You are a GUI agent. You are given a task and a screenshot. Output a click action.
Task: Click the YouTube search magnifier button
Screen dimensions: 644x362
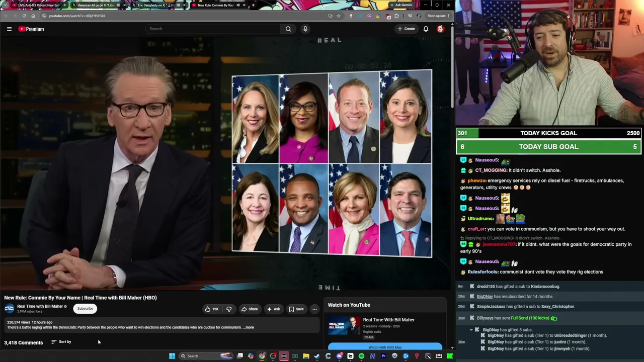[x=288, y=29]
